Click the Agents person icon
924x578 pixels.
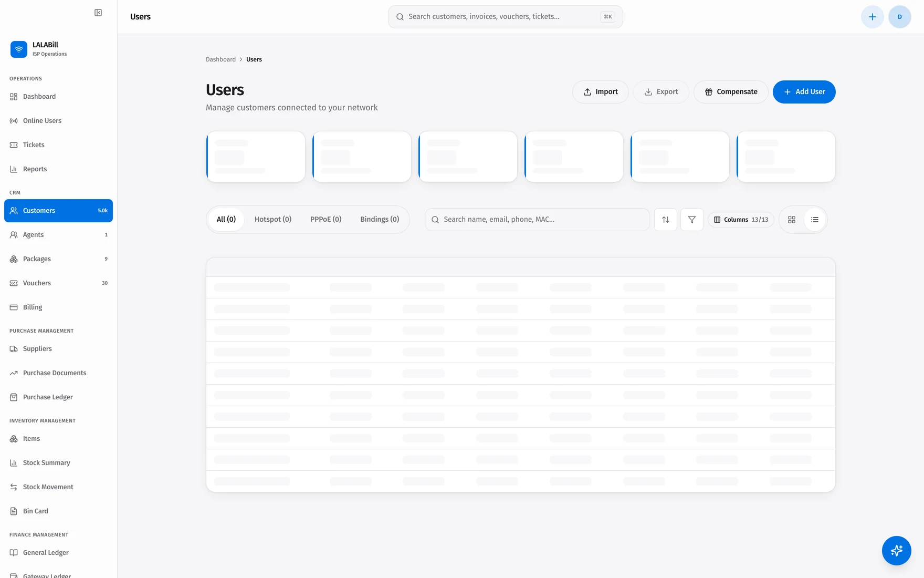14,235
